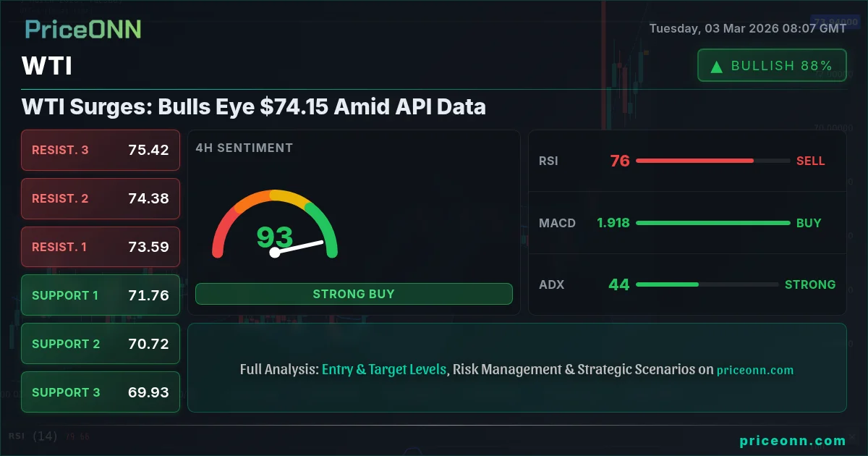Select the RESIST. 3 level 75.42
The image size is (868, 456).
click(x=101, y=150)
